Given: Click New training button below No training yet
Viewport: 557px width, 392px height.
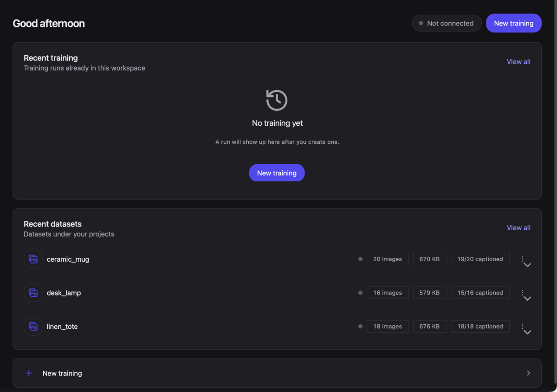Looking at the screenshot, I should (277, 173).
